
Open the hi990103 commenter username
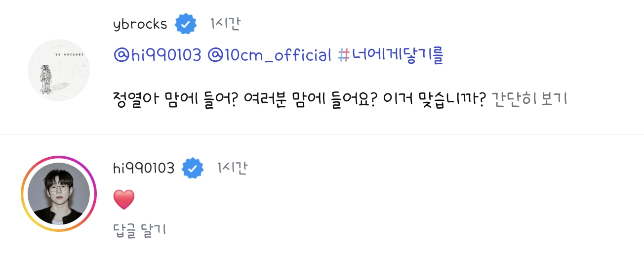[x=144, y=169]
